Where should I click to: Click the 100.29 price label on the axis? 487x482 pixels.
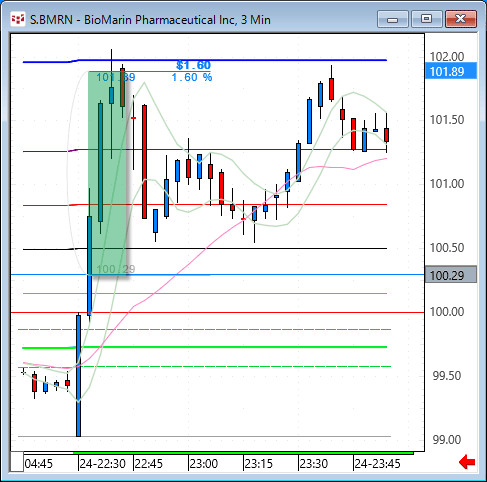coord(451,275)
